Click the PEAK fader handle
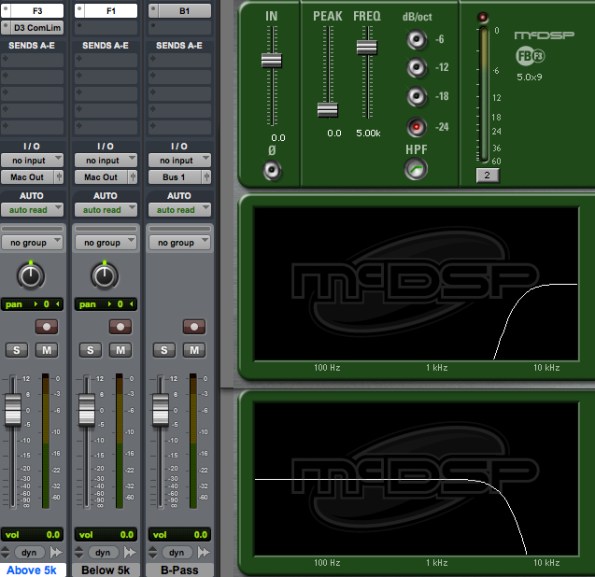The width and height of the screenshot is (595, 577). click(327, 110)
